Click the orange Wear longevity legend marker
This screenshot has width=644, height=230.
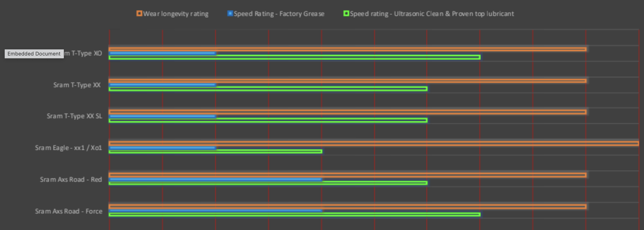coord(139,13)
